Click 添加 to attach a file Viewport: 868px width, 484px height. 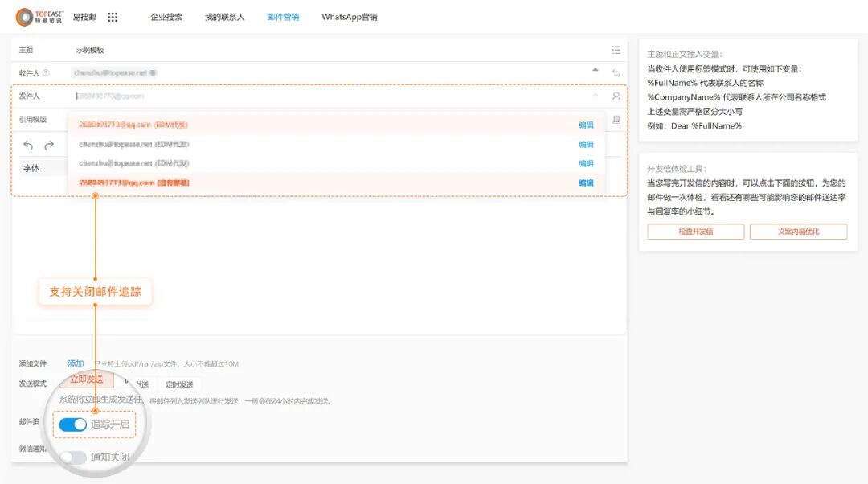[76, 364]
